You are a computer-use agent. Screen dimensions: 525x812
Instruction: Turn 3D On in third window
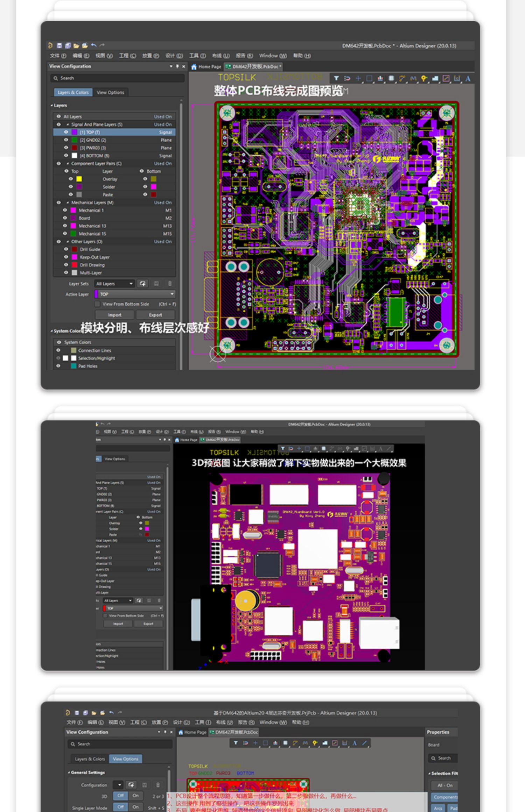(x=135, y=796)
